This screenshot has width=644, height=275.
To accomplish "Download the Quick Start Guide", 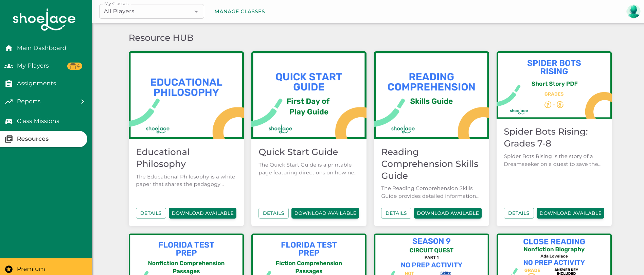I will (325, 213).
